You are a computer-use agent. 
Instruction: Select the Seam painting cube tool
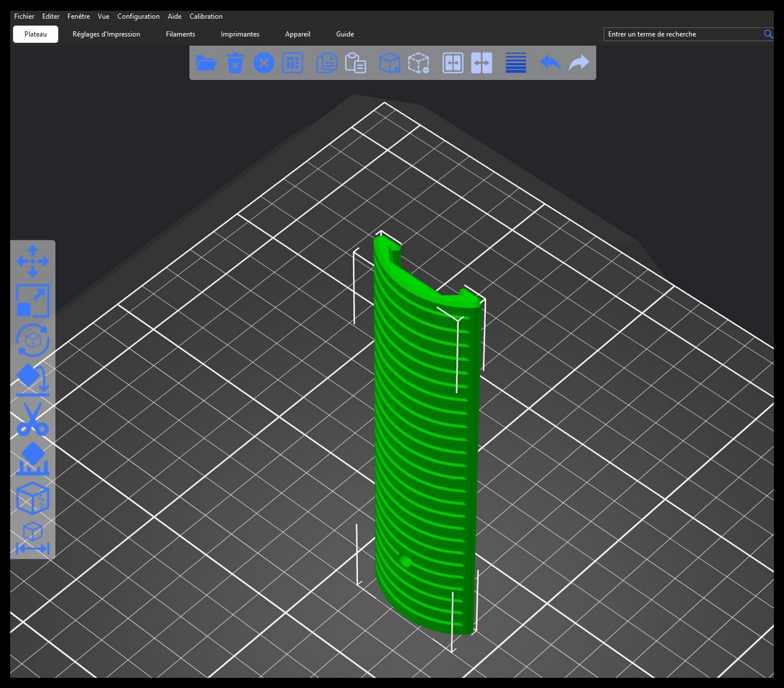coord(33,498)
